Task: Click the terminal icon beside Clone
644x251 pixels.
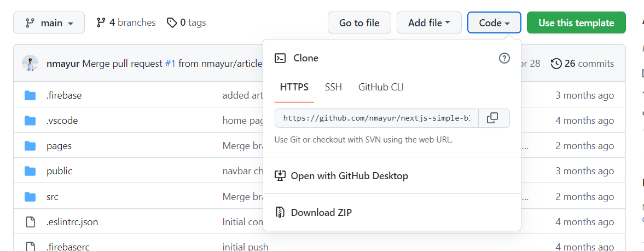Action: [280, 58]
